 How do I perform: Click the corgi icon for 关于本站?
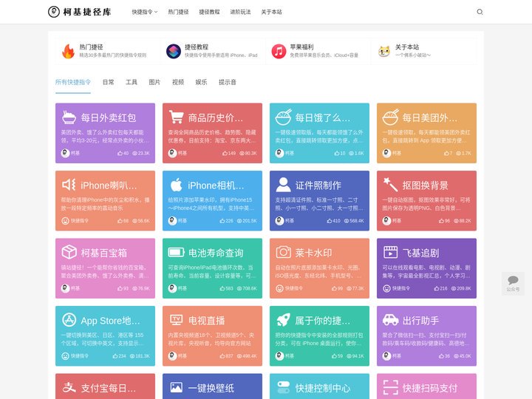(384, 51)
